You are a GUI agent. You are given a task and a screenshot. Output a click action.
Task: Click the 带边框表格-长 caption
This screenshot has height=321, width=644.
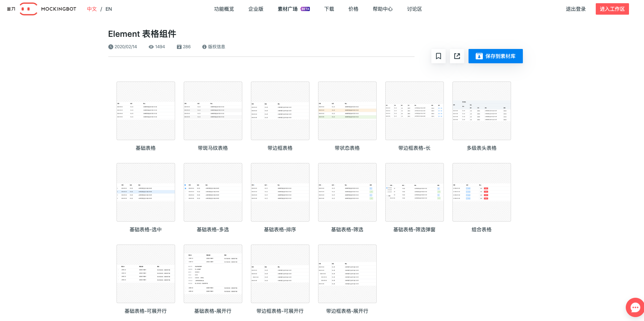tap(415, 148)
